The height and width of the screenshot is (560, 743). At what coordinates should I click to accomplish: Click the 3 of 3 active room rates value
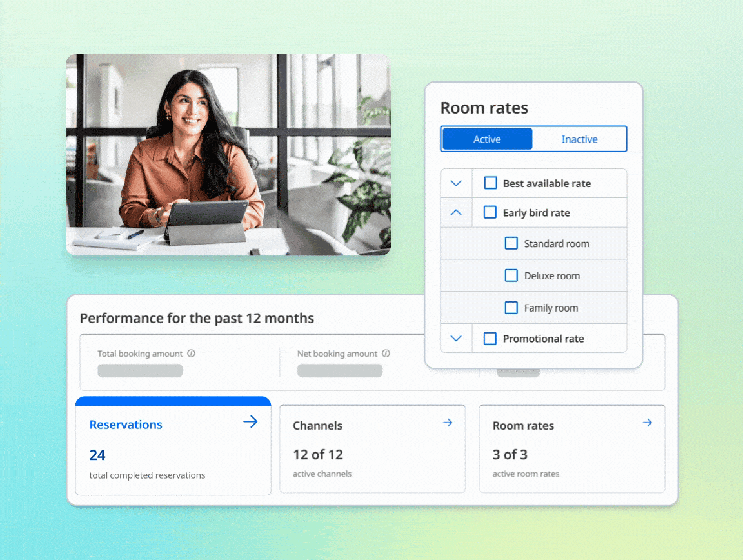point(510,455)
